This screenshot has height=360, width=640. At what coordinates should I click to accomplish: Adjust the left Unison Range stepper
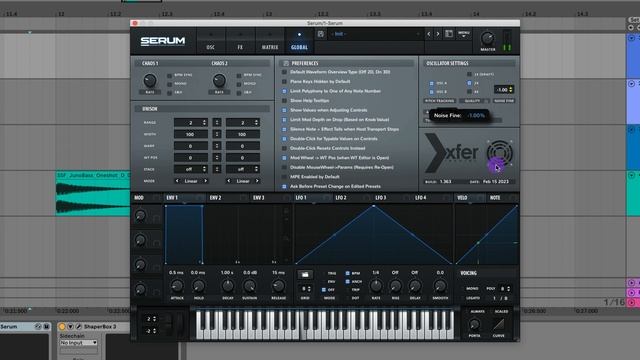pyautogui.click(x=204, y=122)
